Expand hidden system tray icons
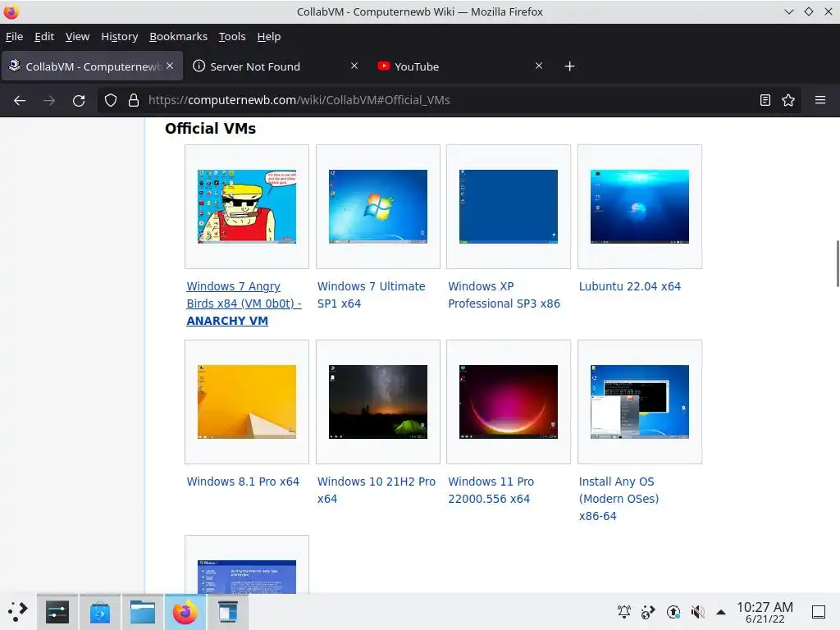The height and width of the screenshot is (630, 840). [721, 612]
